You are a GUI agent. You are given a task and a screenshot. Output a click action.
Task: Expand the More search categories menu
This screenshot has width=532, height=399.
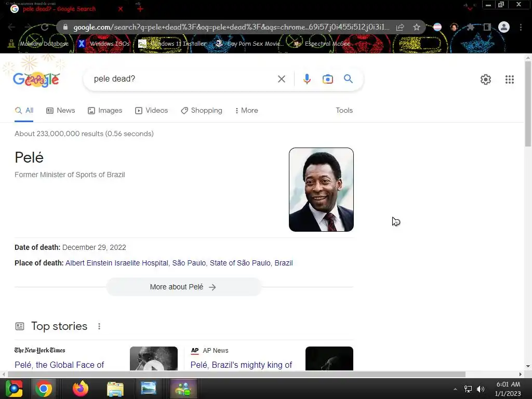click(x=247, y=110)
